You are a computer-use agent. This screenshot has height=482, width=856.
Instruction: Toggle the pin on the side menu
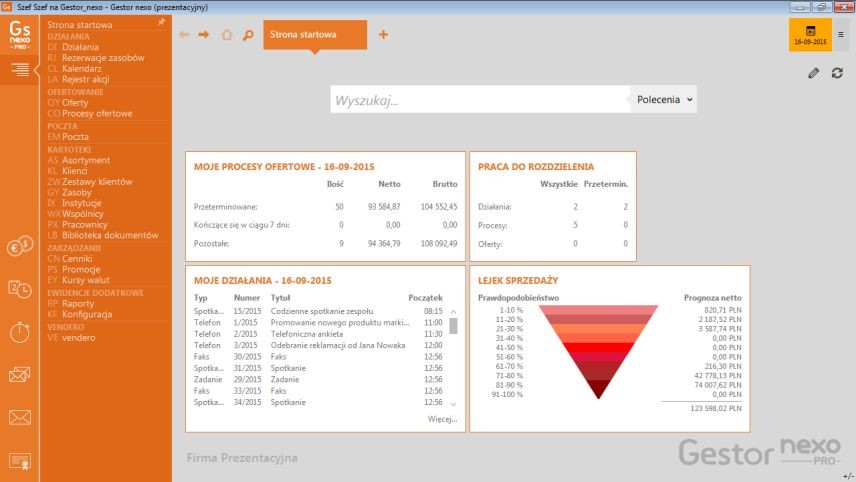(x=162, y=20)
